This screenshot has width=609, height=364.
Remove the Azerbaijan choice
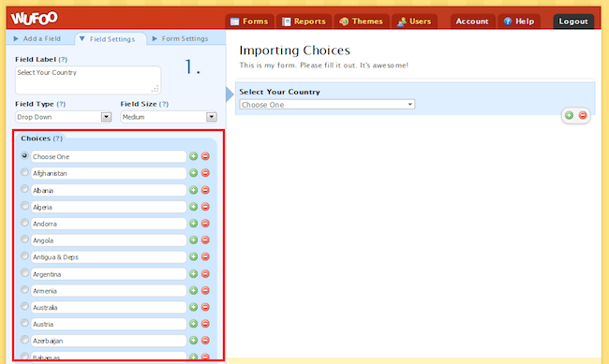pos(205,341)
